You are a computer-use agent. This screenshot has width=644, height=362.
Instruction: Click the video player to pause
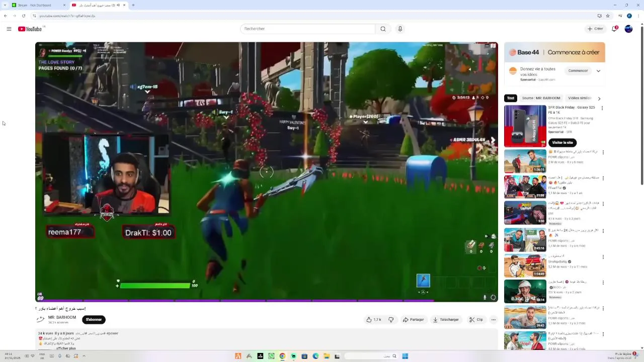267,171
